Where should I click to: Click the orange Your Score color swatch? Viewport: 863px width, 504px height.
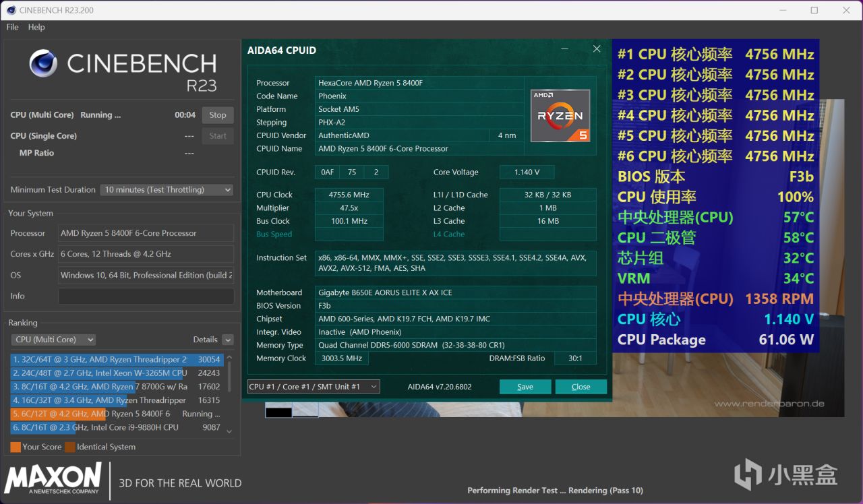[16, 447]
